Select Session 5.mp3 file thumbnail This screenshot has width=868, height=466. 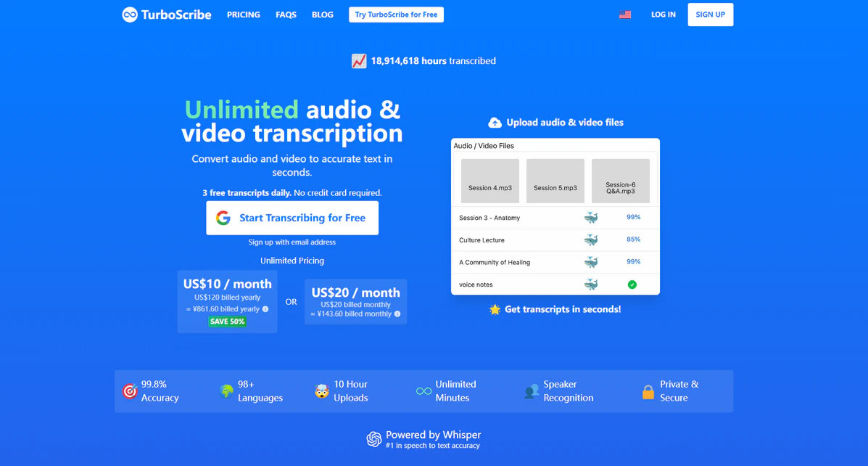click(x=555, y=181)
